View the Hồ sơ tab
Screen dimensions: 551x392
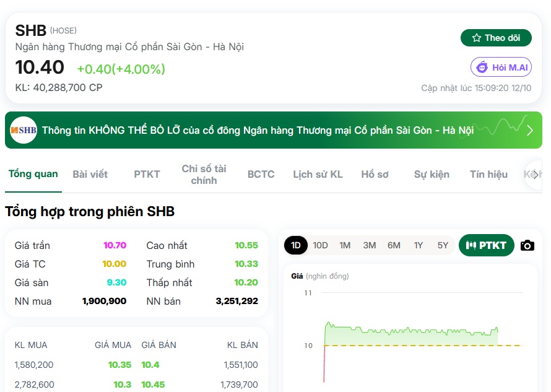375,175
